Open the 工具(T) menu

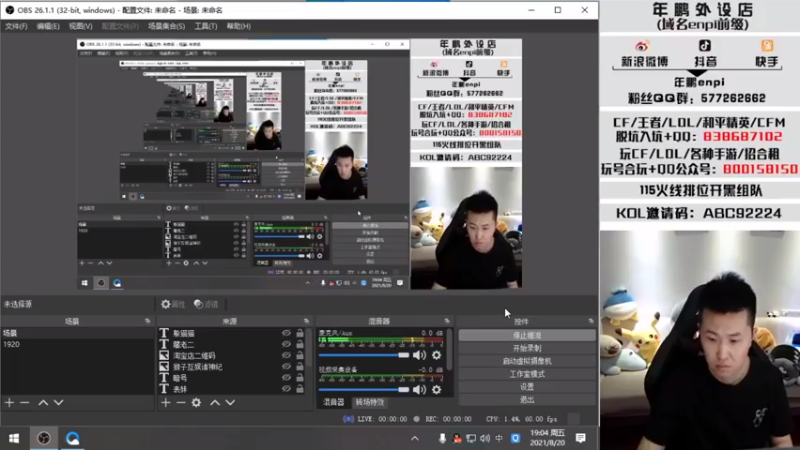(x=206, y=26)
